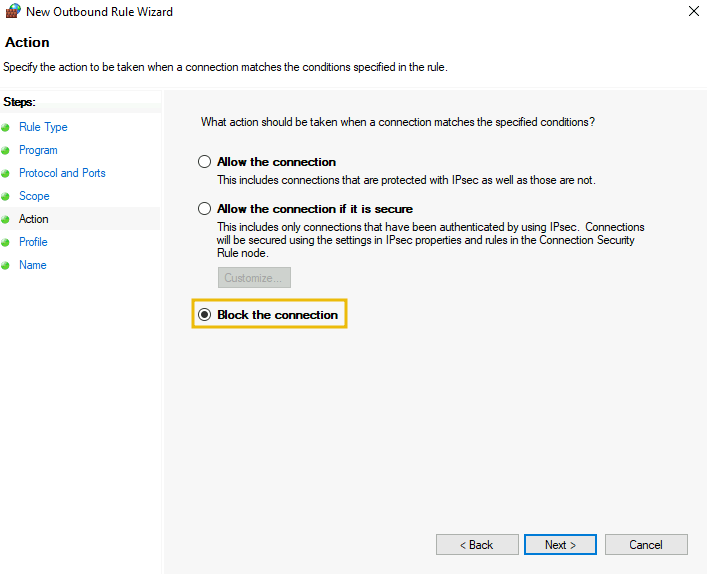Viewport: 707px width, 574px height.
Task: Choose Allow the connection if it is secure
Action: 204,208
